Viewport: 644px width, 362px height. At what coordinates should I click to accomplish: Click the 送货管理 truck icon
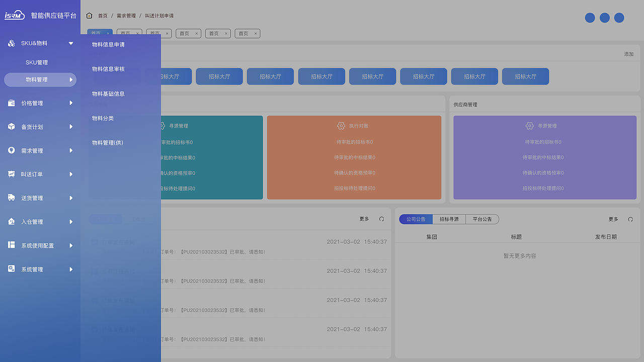(x=11, y=198)
